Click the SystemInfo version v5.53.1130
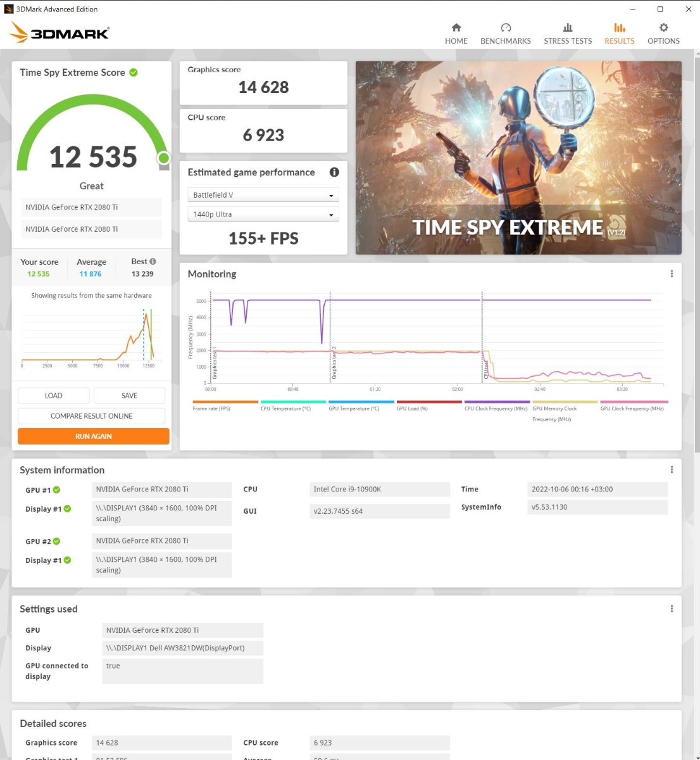The height and width of the screenshot is (760, 700). pos(597,507)
